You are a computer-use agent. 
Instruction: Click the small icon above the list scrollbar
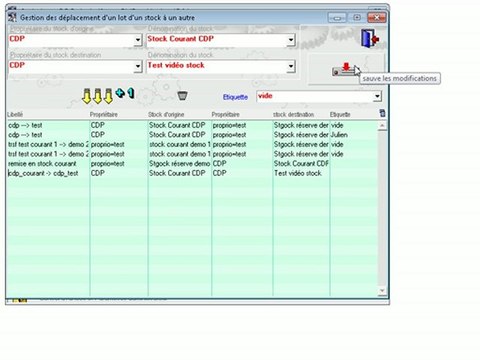382,113
